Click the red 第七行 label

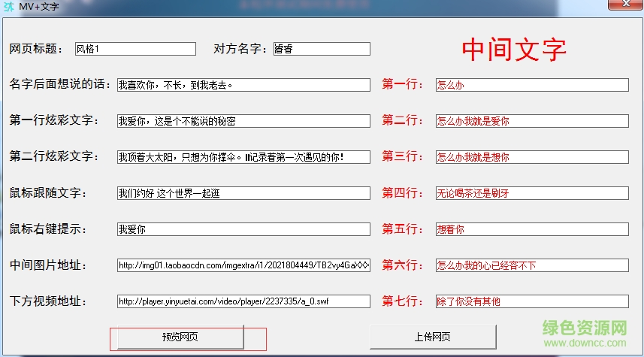click(x=402, y=301)
